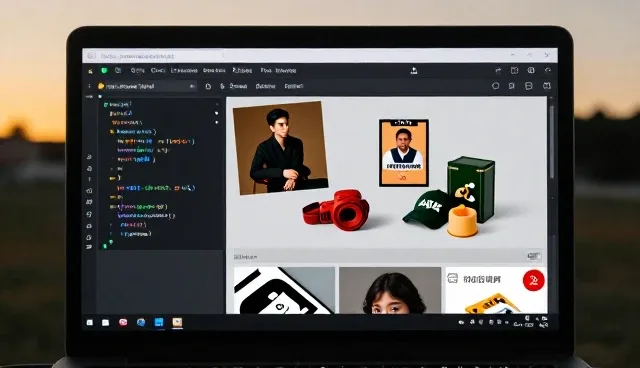The height and width of the screenshot is (368, 640).
Task: Select the orange ID card image
Action: [404, 153]
